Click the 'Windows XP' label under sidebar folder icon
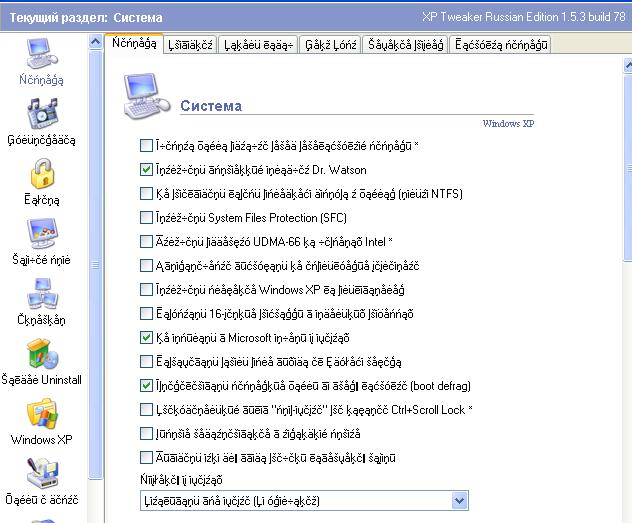632x523 pixels. (x=42, y=440)
